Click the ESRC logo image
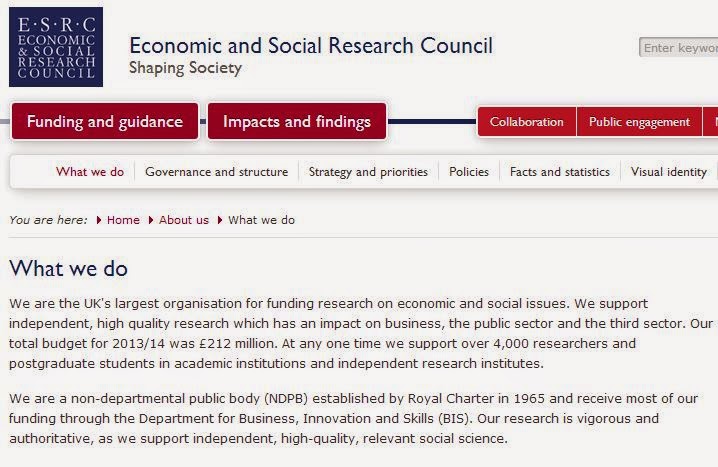 (x=55, y=47)
